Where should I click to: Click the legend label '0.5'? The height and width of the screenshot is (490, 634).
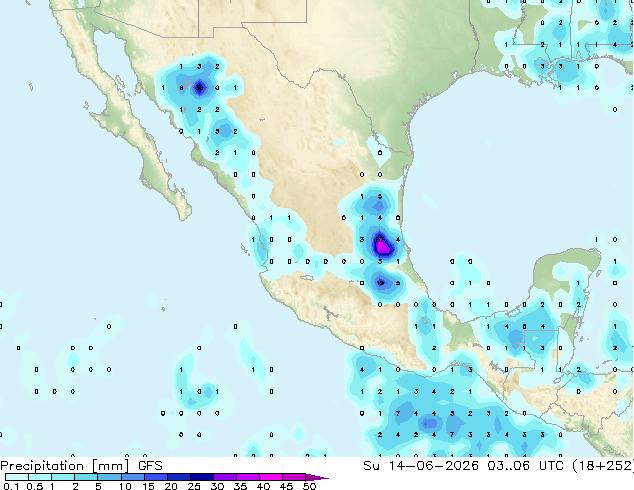[x=35, y=486]
